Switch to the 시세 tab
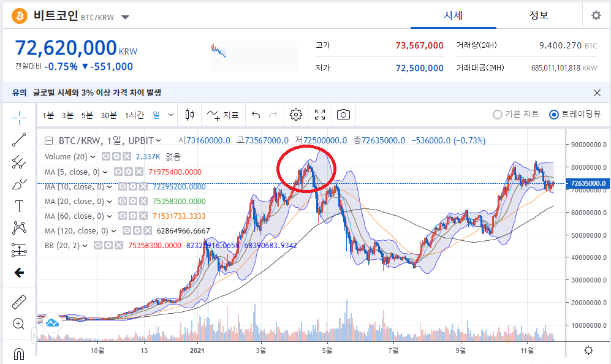The height and width of the screenshot is (364, 611). coord(453,15)
